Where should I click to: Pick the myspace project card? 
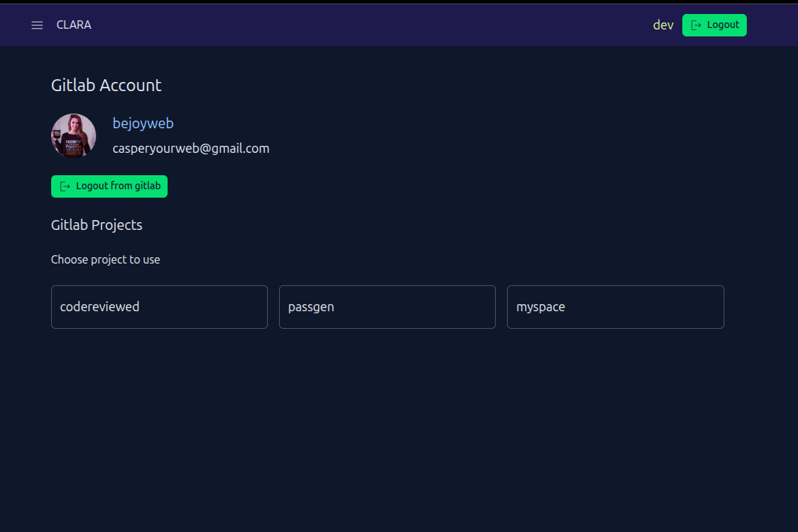[x=615, y=307]
